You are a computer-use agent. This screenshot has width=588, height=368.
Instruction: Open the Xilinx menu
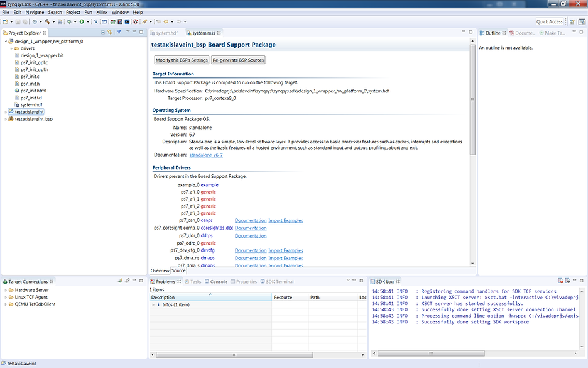102,11
